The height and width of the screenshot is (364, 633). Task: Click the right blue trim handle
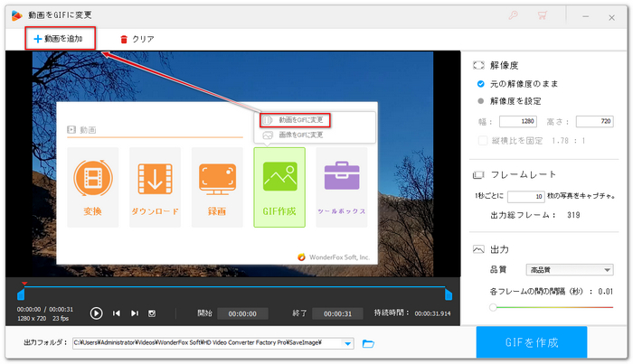[x=449, y=294]
